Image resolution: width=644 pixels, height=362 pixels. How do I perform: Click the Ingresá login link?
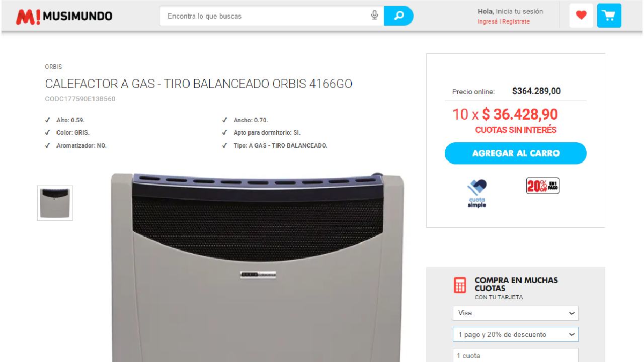[x=488, y=22]
